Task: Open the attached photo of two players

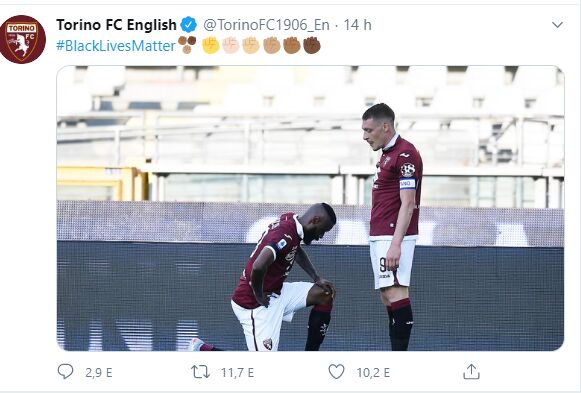Action: 311,208
